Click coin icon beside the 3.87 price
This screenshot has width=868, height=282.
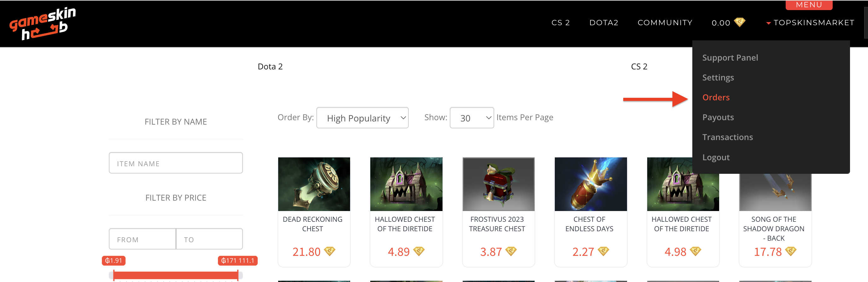tap(511, 251)
